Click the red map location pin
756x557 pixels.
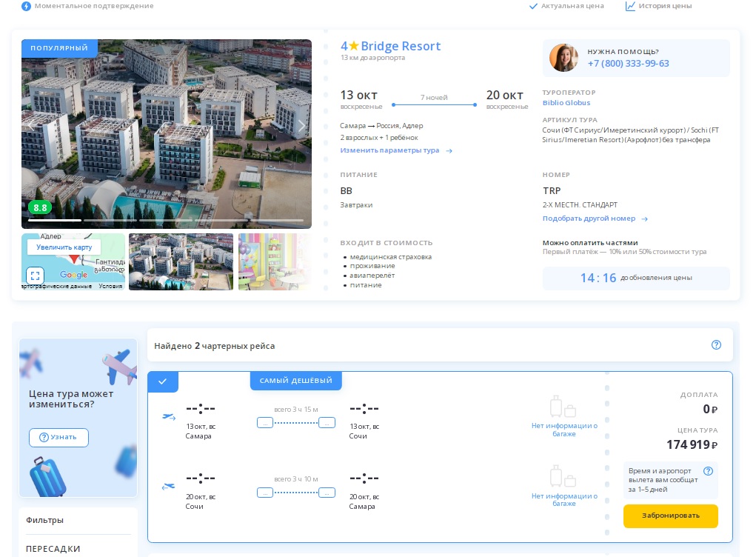pos(74,259)
